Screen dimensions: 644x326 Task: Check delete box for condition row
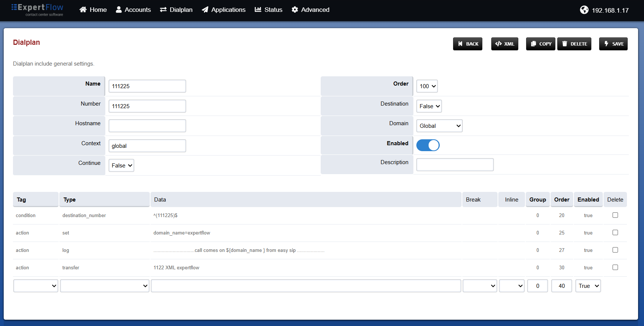(615, 215)
